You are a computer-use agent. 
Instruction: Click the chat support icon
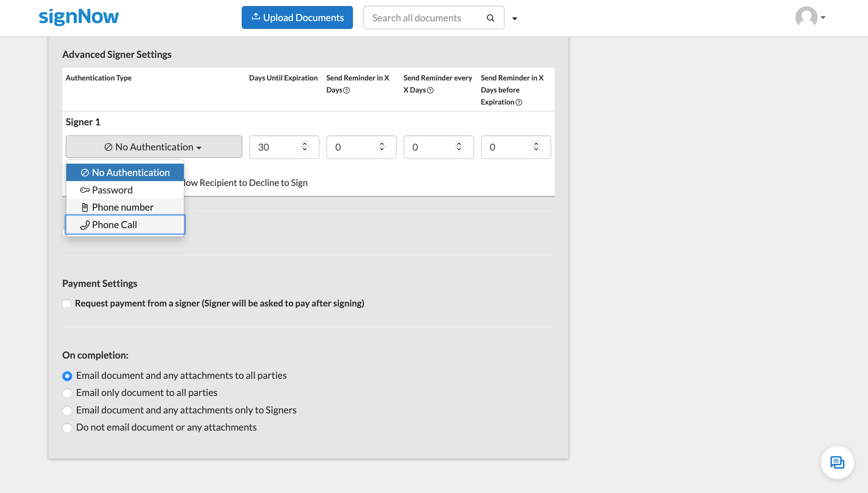click(838, 462)
